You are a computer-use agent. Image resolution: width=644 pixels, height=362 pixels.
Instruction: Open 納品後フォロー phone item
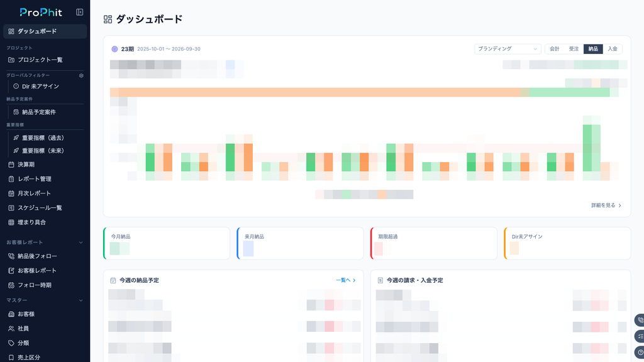point(45,256)
